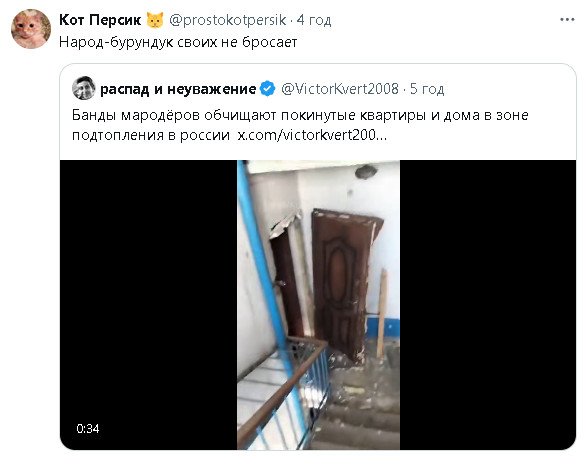Viewport: 588px width, 465px height.
Task: Click the blue verified badge
Action: (267, 89)
